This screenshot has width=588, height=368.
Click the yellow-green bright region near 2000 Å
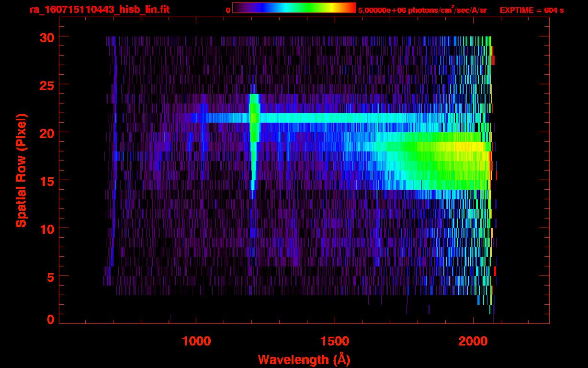click(460, 147)
